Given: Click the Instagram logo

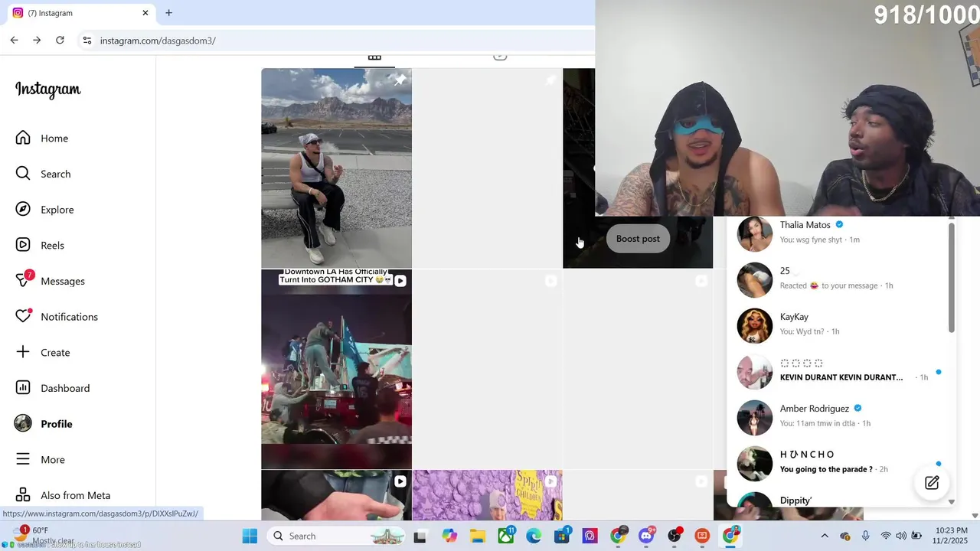Looking at the screenshot, I should pyautogui.click(x=47, y=90).
